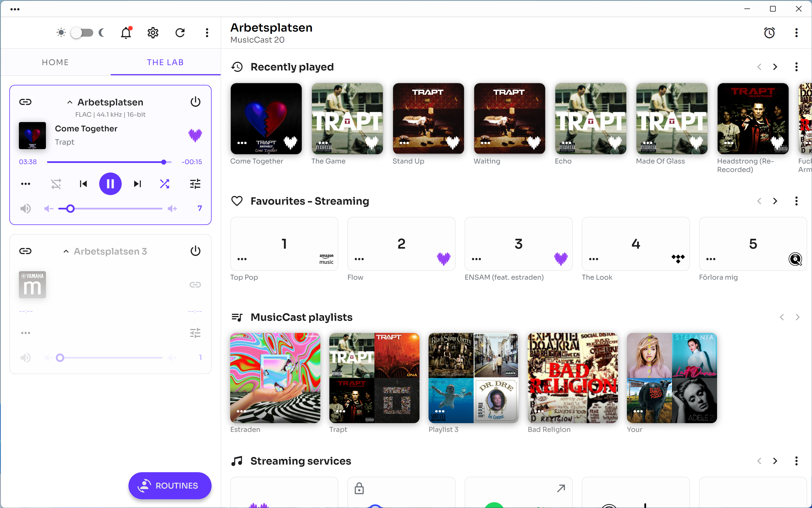Toggle favourite heart on The Game cover

point(372,142)
